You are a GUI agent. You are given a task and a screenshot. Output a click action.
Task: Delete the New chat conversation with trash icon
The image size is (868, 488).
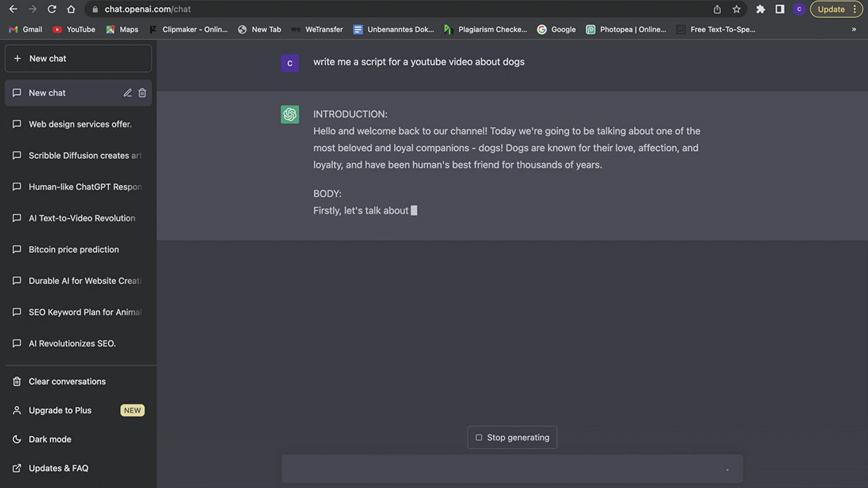click(x=142, y=93)
